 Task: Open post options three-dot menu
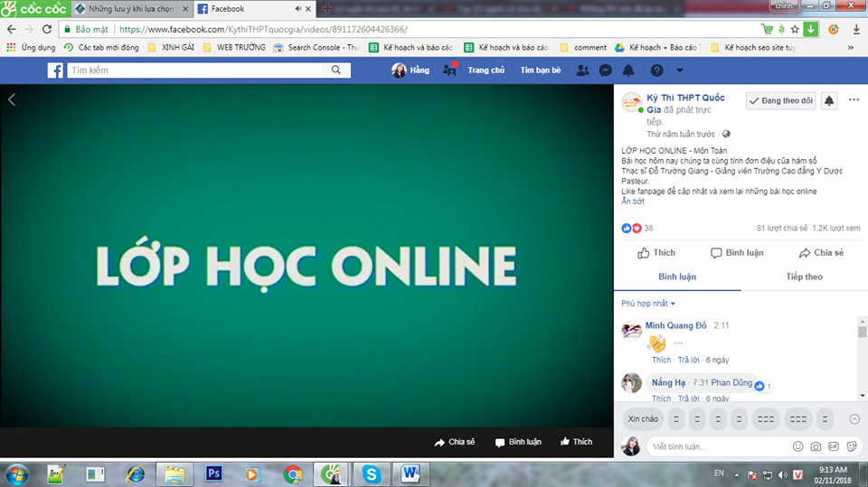pos(854,100)
